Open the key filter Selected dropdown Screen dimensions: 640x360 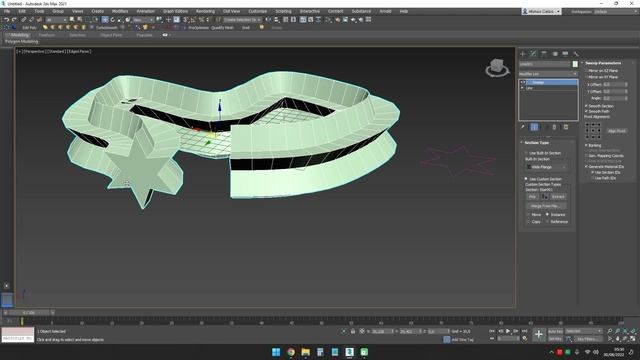pos(583,331)
